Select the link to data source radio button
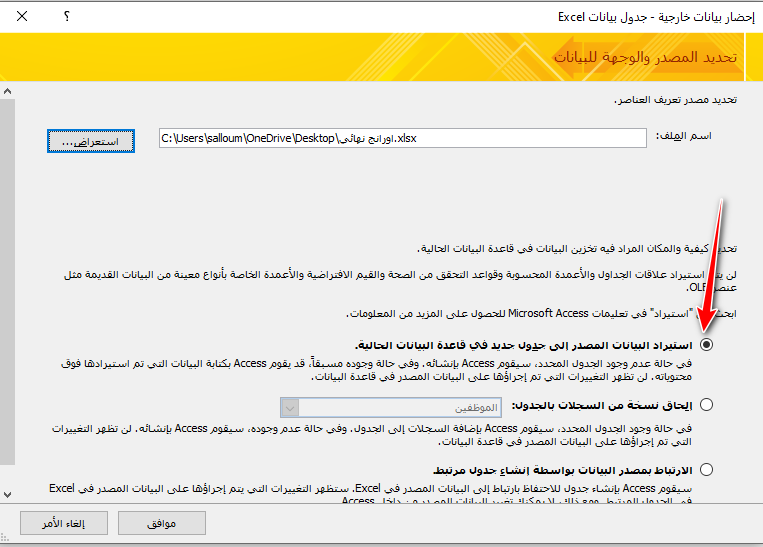Image resolution: width=763 pixels, height=547 pixels. [x=707, y=470]
